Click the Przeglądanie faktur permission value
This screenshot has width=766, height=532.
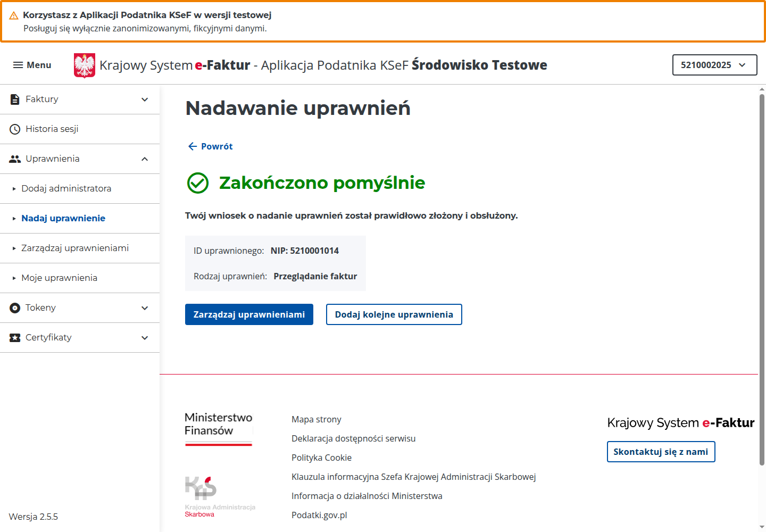pos(315,276)
